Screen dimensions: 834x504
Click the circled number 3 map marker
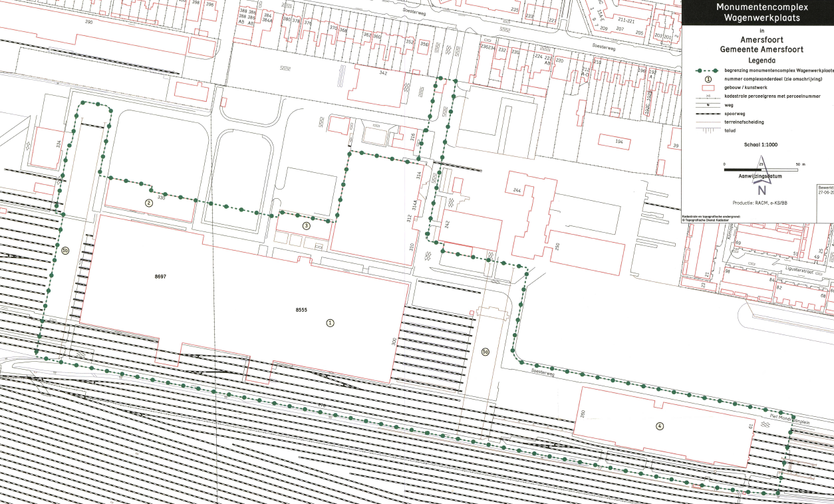[306, 225]
